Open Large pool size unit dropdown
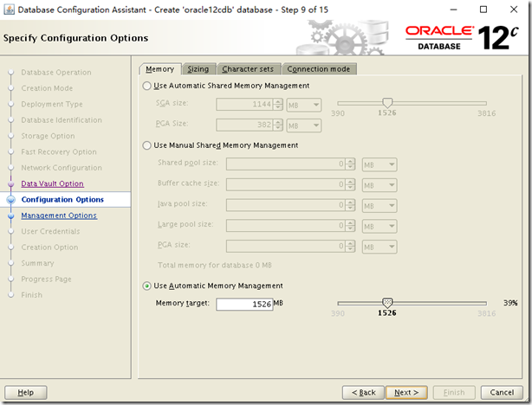The image size is (532, 405). 380,226
